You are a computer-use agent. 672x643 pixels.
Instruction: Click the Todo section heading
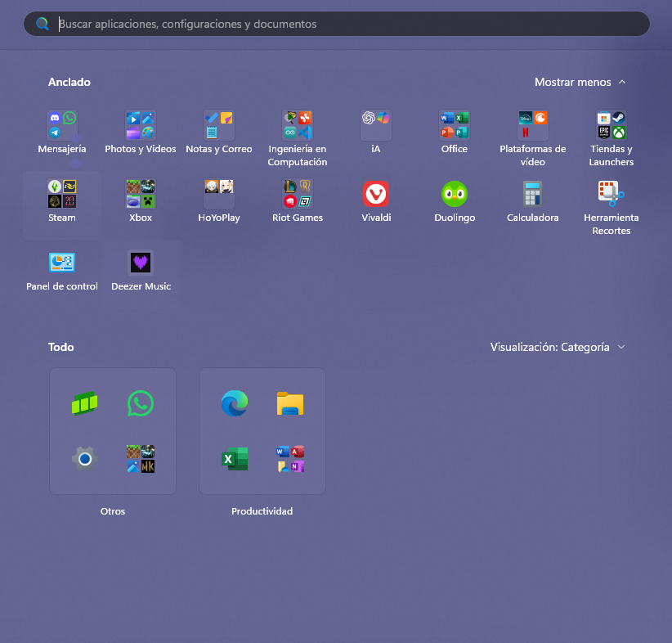[60, 347]
